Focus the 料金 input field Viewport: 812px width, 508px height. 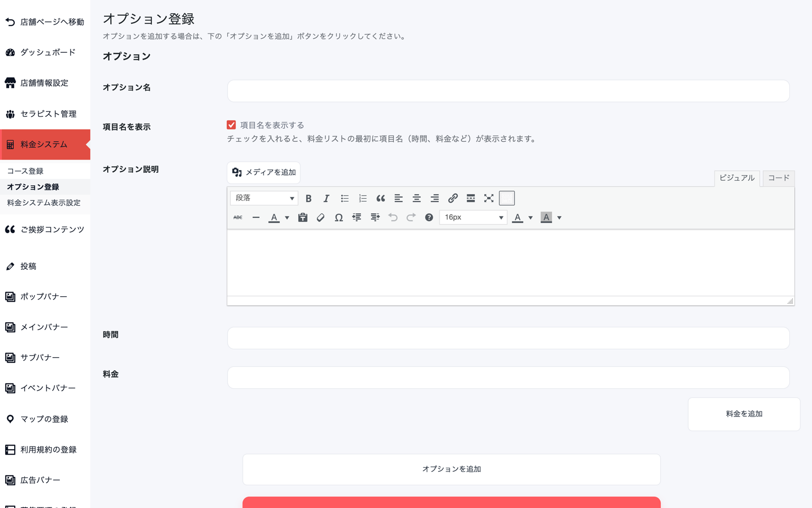(508, 377)
